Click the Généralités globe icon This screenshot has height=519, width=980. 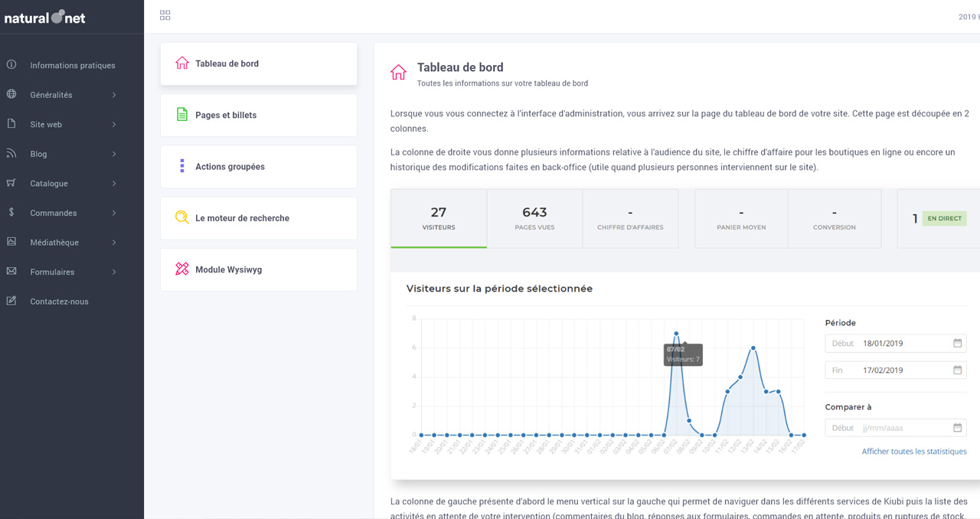pyautogui.click(x=11, y=94)
